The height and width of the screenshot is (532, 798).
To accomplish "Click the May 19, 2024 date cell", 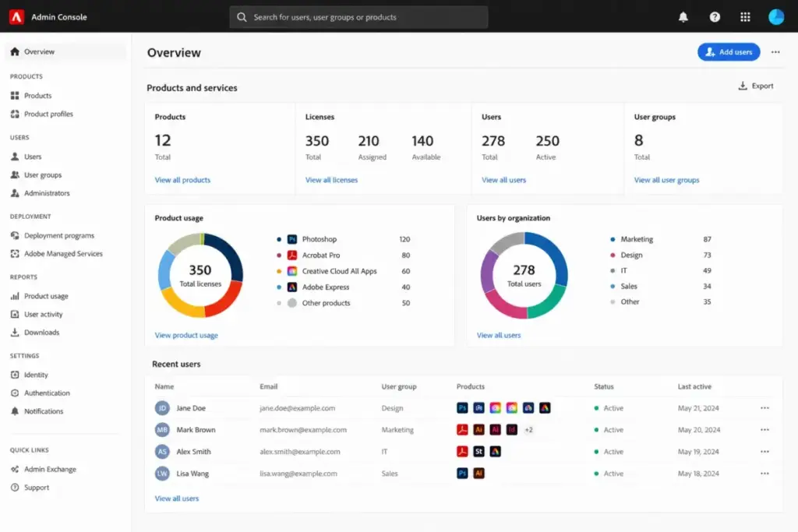I will (698, 452).
